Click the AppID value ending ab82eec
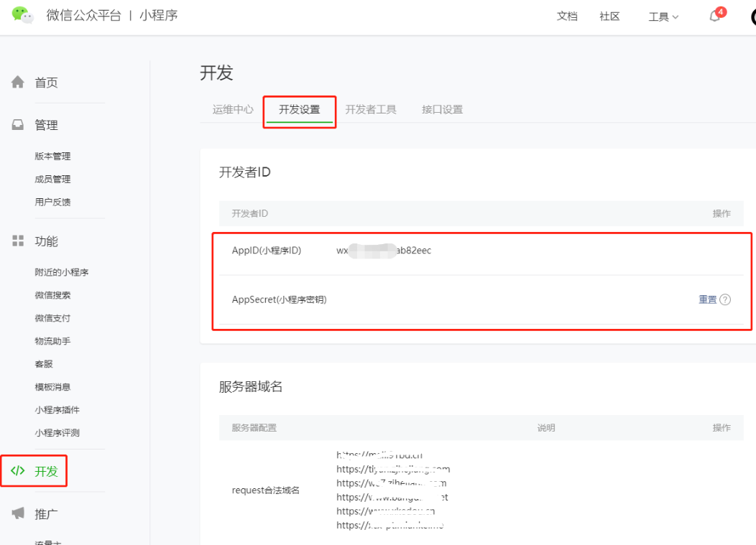 (x=384, y=251)
